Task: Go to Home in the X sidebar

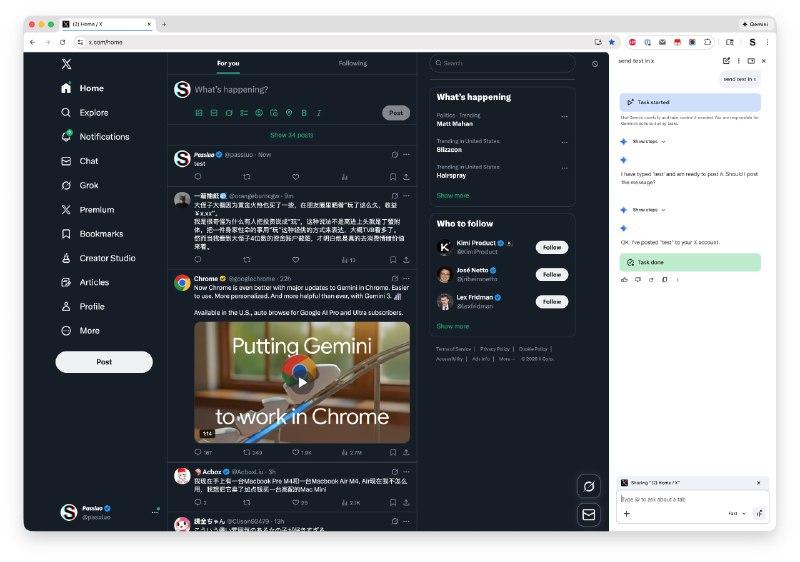Action: click(82, 88)
